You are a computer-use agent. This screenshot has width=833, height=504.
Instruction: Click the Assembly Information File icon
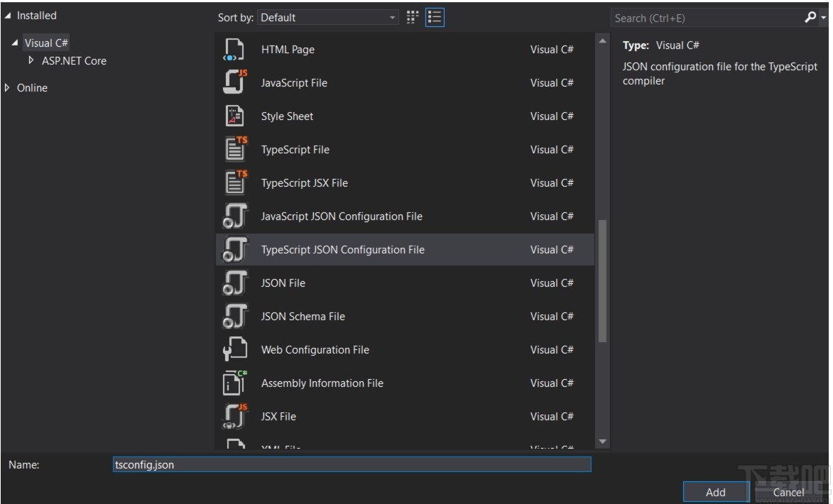tap(234, 383)
